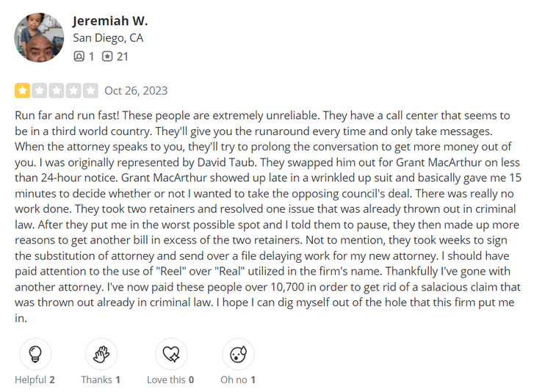The width and height of the screenshot is (545, 392).
Task: Click the Helpful 2 label
Action: point(35,380)
